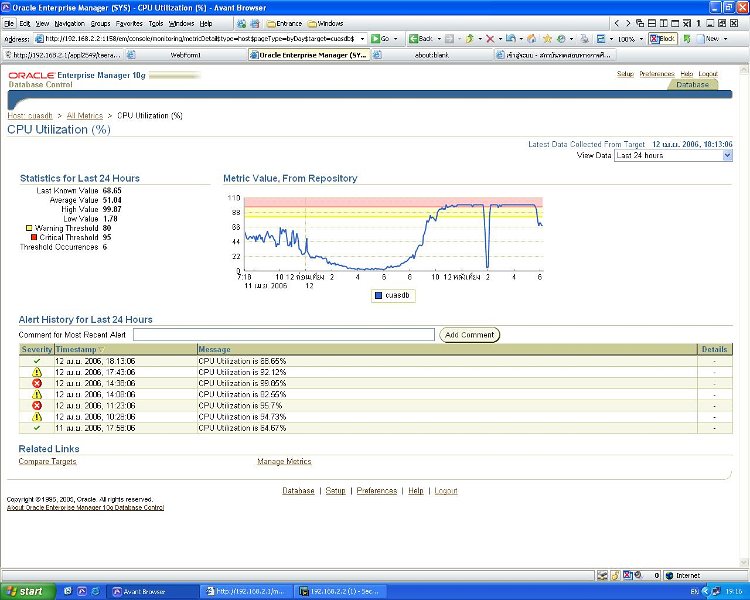Click the green Go arrow icon
750x600 pixels.
pos(375,39)
